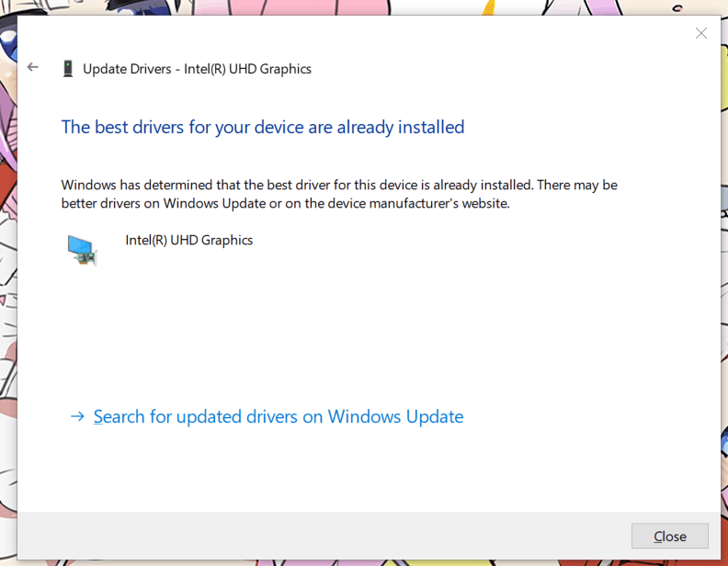728x566 pixels.
Task: Close the dialog with the X button
Action: click(701, 33)
